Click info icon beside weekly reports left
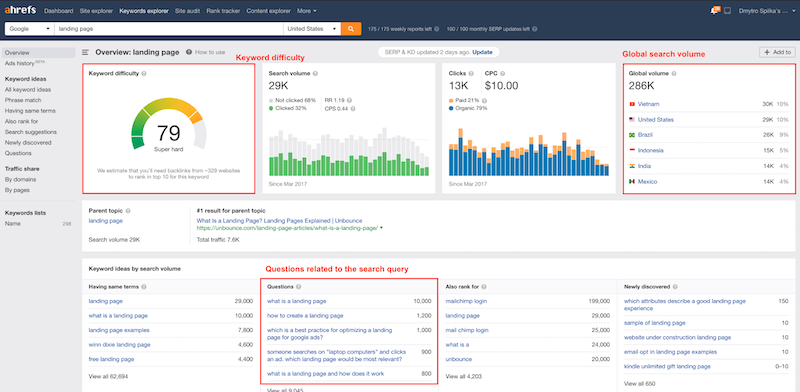This screenshot has width=800, height=392. 437,29
